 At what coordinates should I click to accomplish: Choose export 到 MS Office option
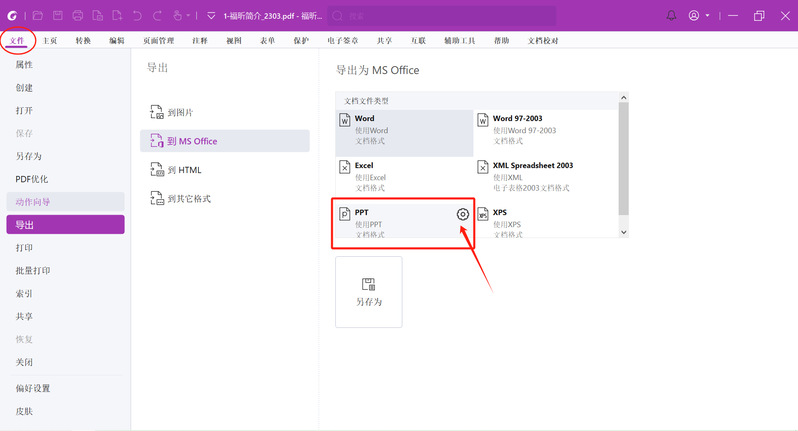224,141
